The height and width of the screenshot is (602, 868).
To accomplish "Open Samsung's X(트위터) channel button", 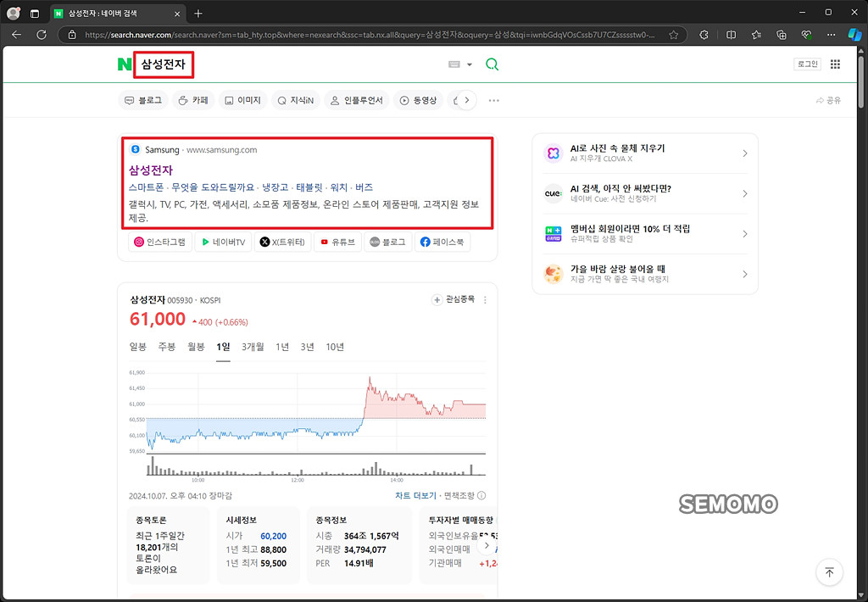I will (282, 242).
